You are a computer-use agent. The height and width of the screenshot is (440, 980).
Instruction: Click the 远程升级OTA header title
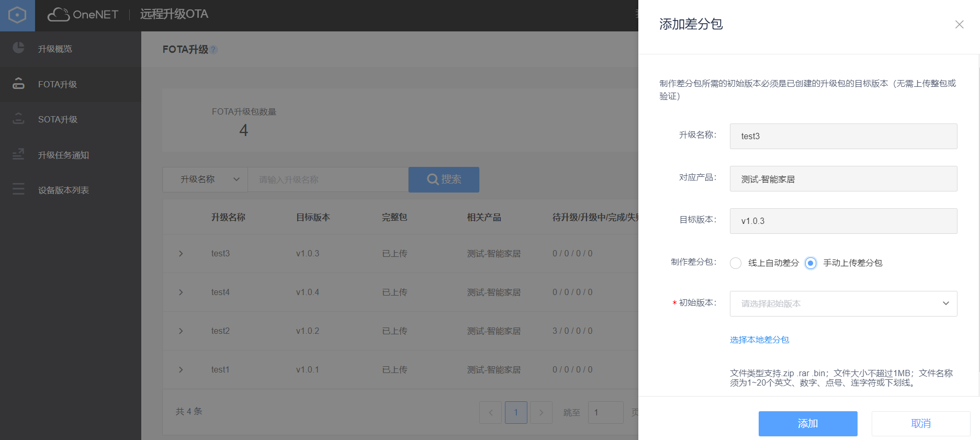pos(174,14)
